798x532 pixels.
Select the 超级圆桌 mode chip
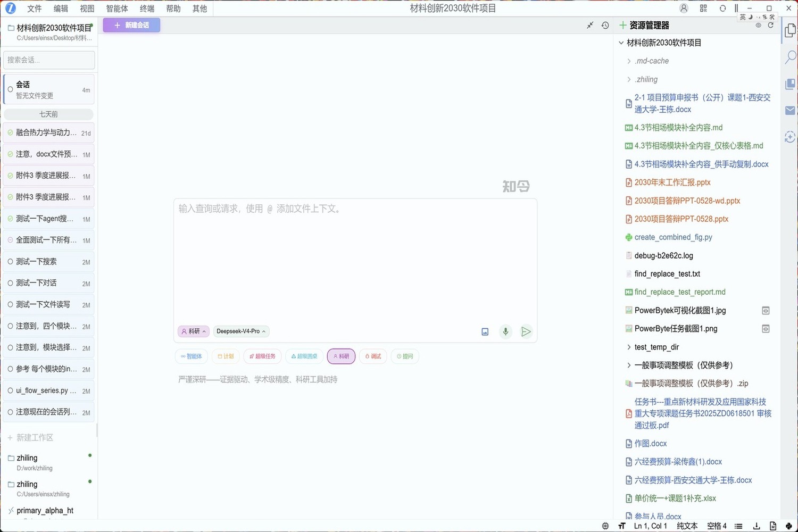click(x=304, y=356)
